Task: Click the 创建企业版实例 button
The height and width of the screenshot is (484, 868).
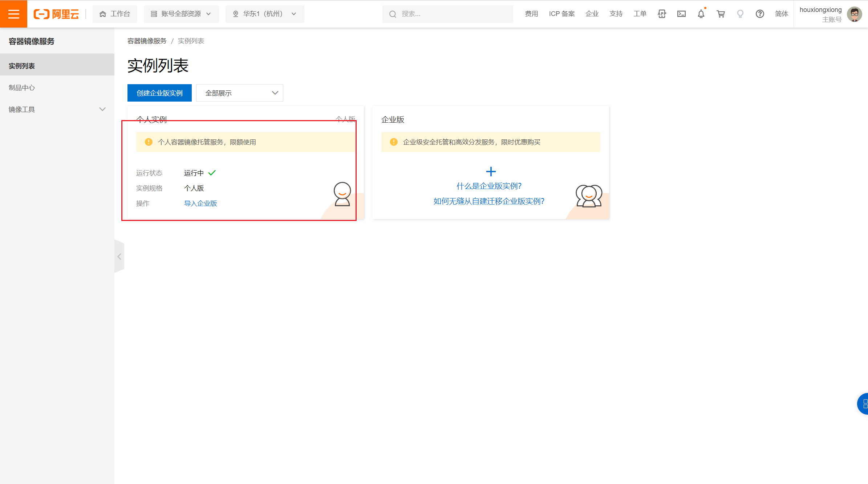Action: (x=159, y=93)
